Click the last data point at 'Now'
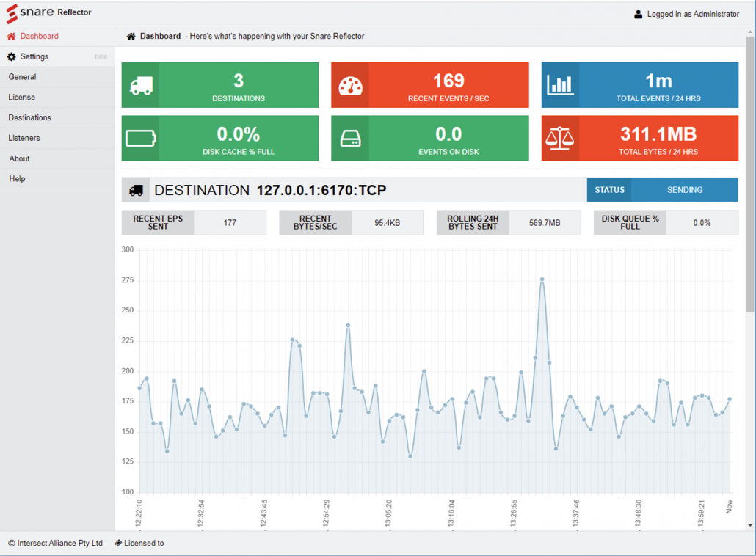The height and width of the screenshot is (556, 756). pos(730,400)
